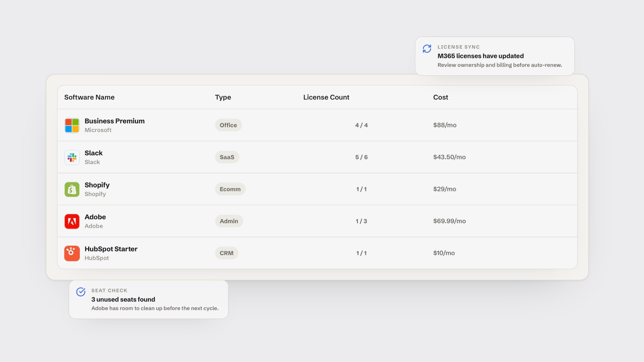Open '3 unused seats found' notification
Image resolution: width=644 pixels, height=362 pixels.
[x=149, y=299]
